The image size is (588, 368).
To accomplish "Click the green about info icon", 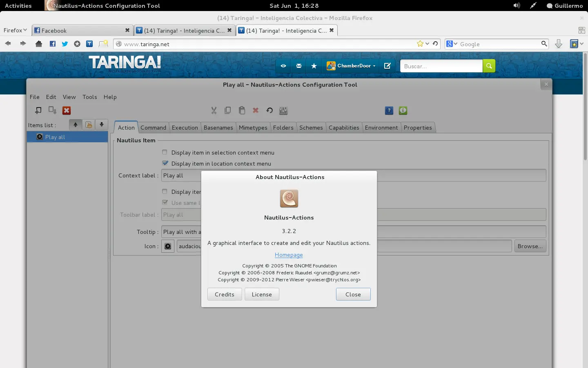I will pos(403,110).
